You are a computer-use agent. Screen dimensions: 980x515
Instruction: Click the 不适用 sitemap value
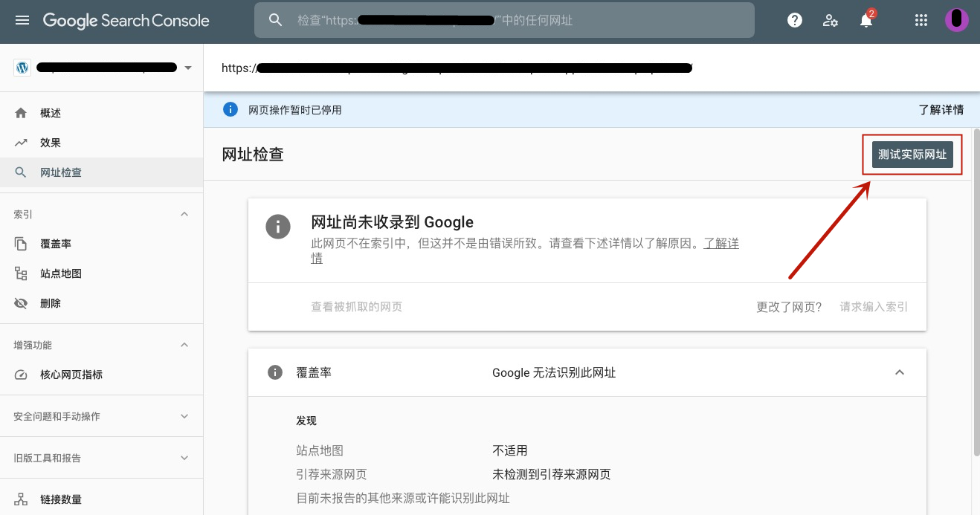pos(510,450)
